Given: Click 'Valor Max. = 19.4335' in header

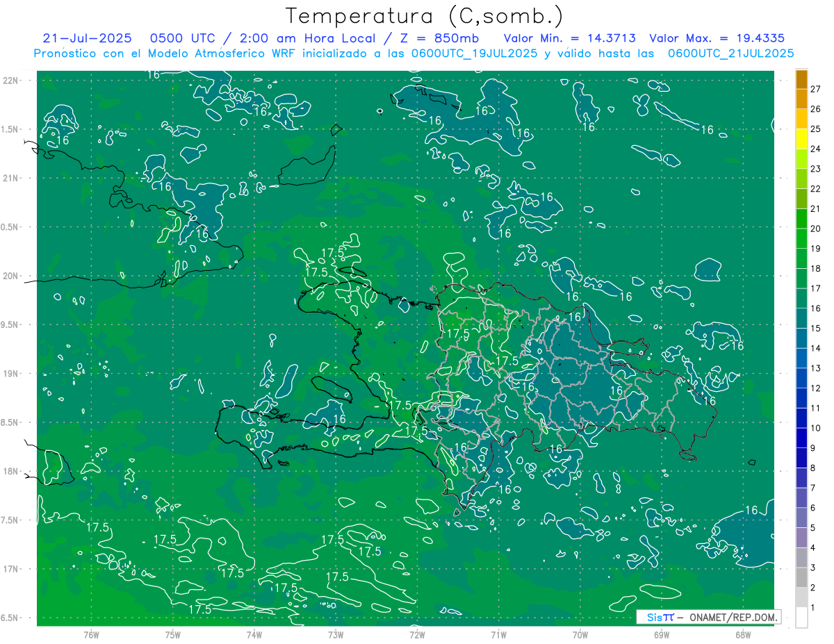Looking at the screenshot, I should pyautogui.click(x=717, y=38).
